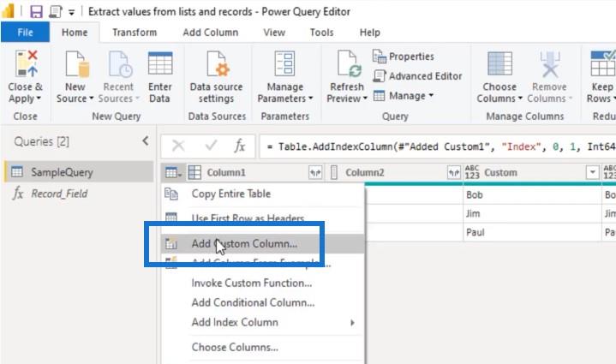The height and width of the screenshot is (364, 616).
Task: Open the Manage query dropdown
Action: point(403,95)
